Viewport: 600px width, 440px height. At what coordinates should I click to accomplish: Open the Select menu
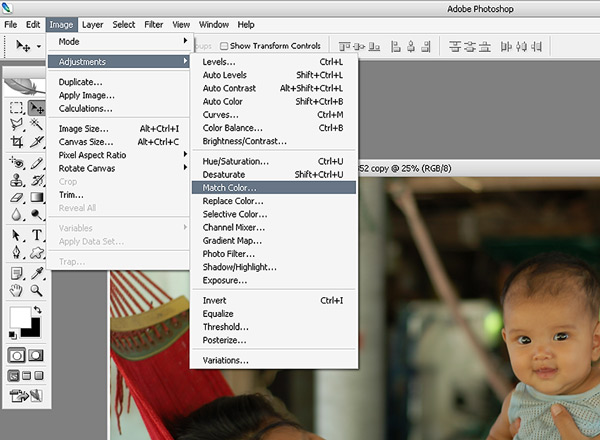click(124, 24)
